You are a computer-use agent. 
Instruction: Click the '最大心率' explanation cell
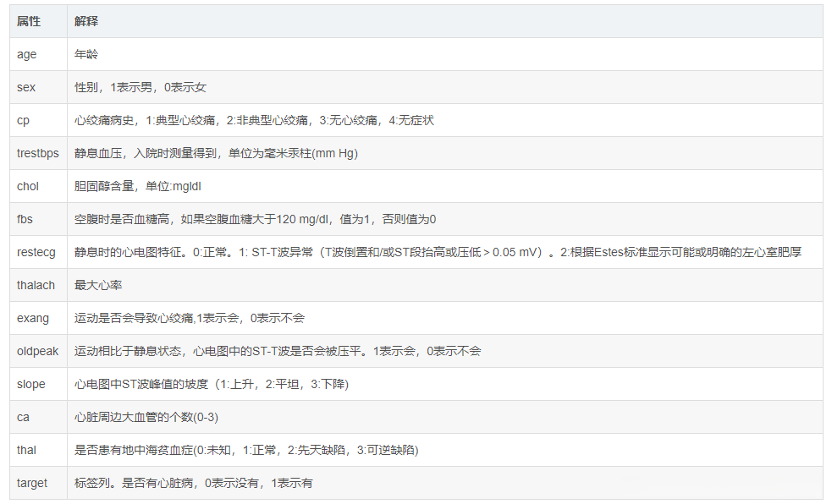coord(445,285)
